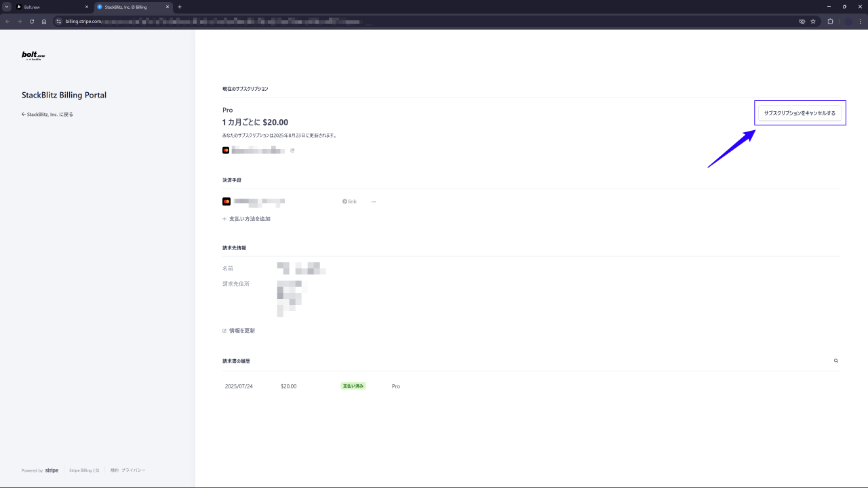Close the Bolt.new tab
Viewport: 868px width, 488px height.
[x=87, y=7]
